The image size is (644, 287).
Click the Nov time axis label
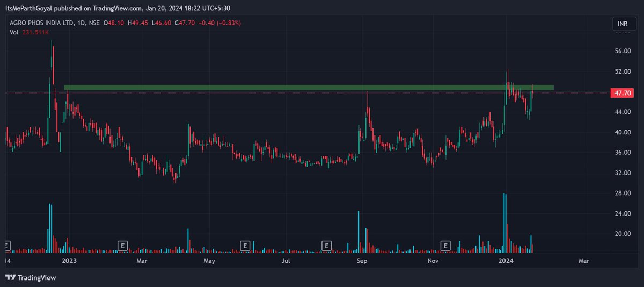434,261
